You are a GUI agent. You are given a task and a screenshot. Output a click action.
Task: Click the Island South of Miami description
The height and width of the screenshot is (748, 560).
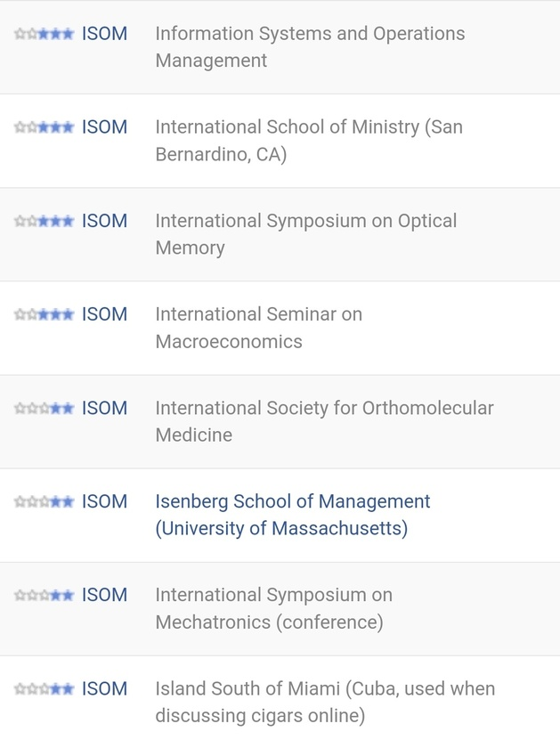[x=325, y=703]
